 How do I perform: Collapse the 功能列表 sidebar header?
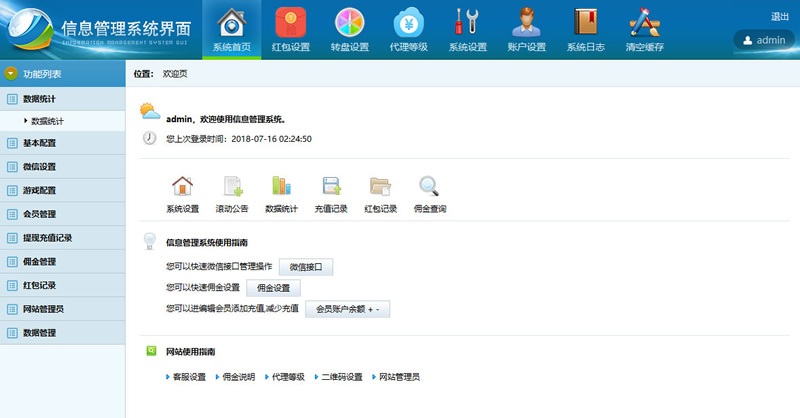tap(11, 74)
